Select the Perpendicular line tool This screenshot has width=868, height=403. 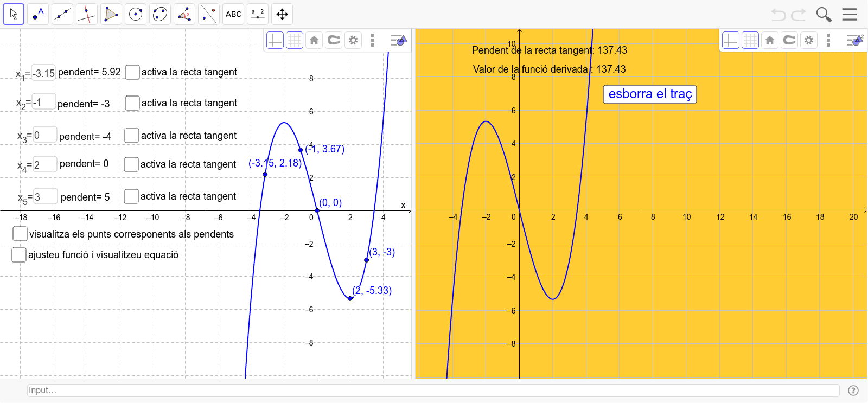[87, 14]
